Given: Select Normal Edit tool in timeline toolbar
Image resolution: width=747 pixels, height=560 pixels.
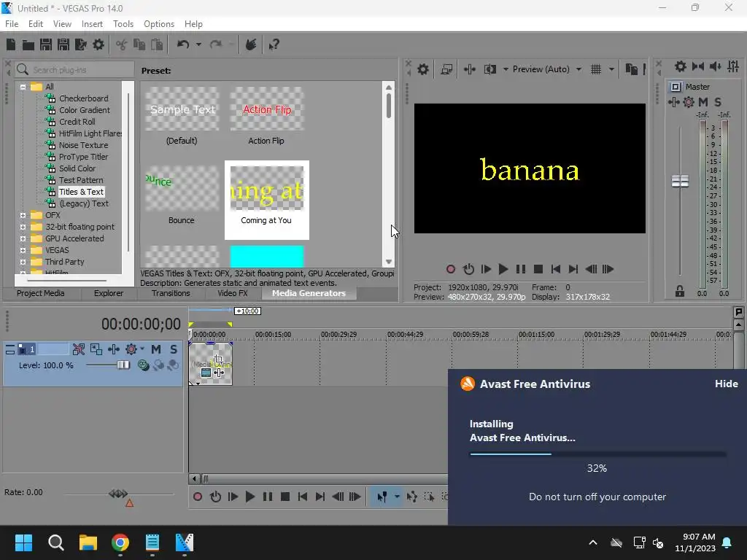Looking at the screenshot, I should (x=382, y=497).
